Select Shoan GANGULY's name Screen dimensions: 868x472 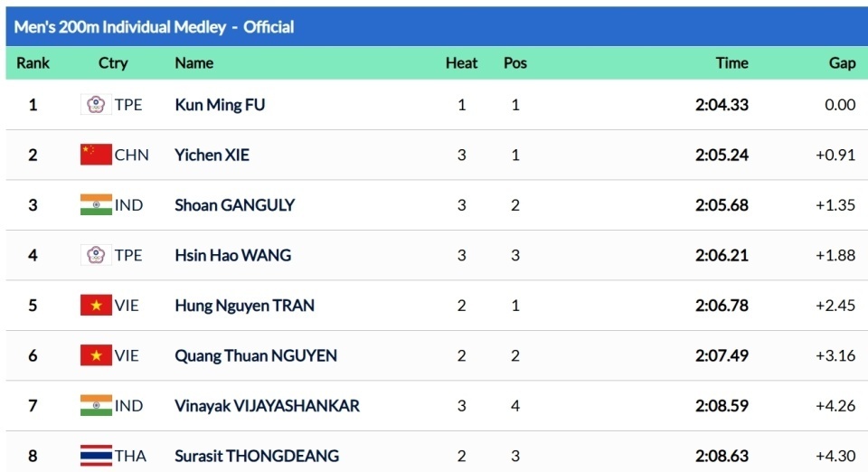click(x=234, y=205)
